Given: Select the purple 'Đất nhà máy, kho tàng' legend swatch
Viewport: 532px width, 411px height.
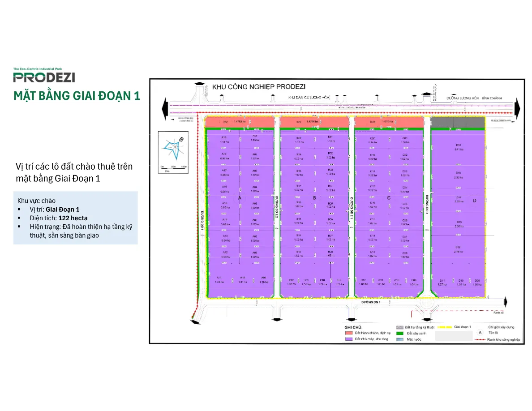Looking at the screenshot, I should 349,339.
